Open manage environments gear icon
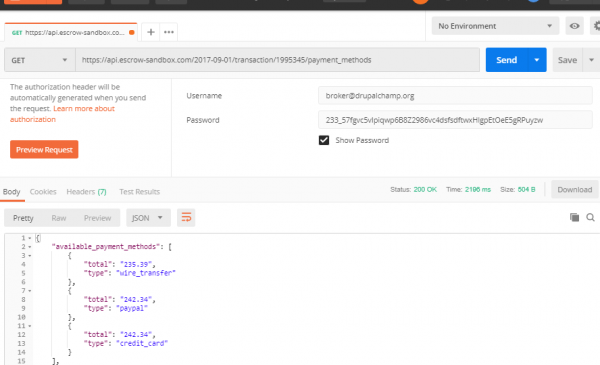 [x=596, y=26]
